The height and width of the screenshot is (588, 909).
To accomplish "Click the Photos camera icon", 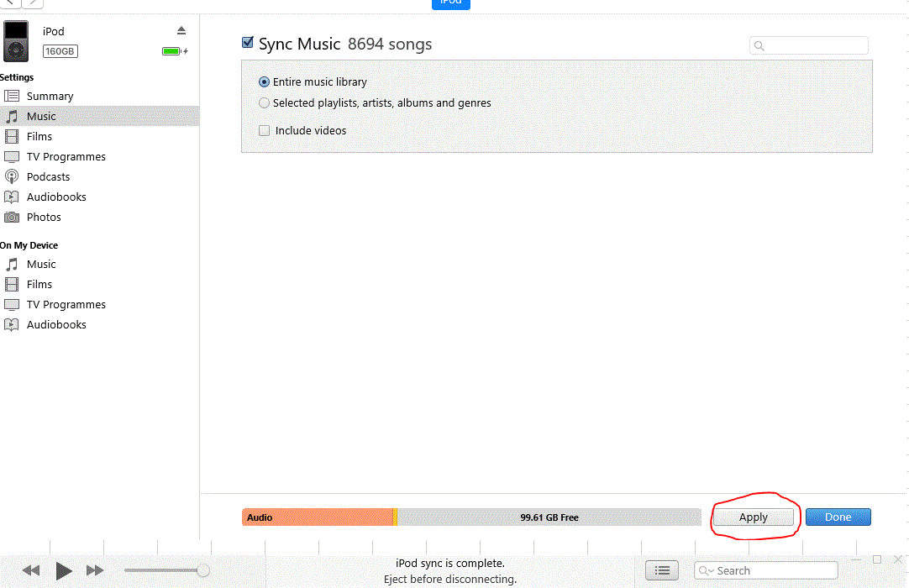I will [12, 218].
